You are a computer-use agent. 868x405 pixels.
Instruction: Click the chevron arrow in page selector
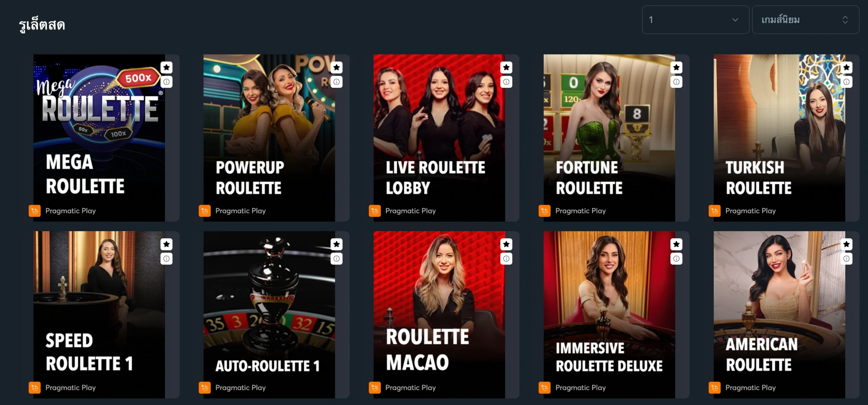(x=735, y=20)
